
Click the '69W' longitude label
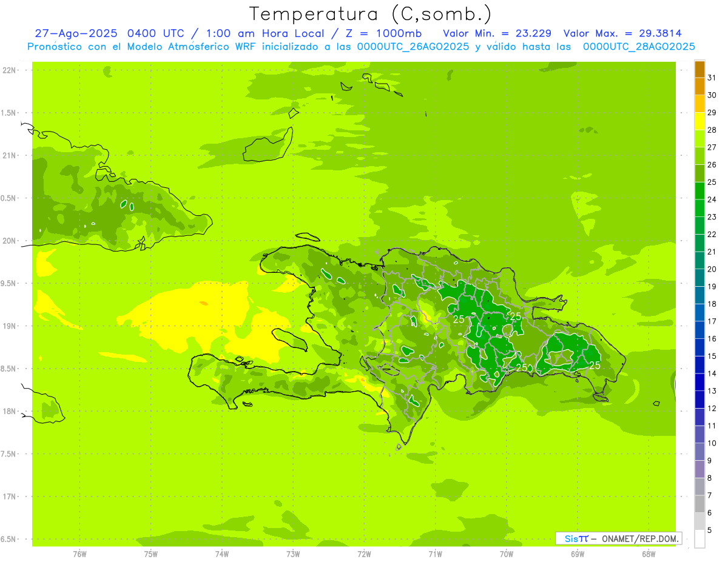(578, 554)
